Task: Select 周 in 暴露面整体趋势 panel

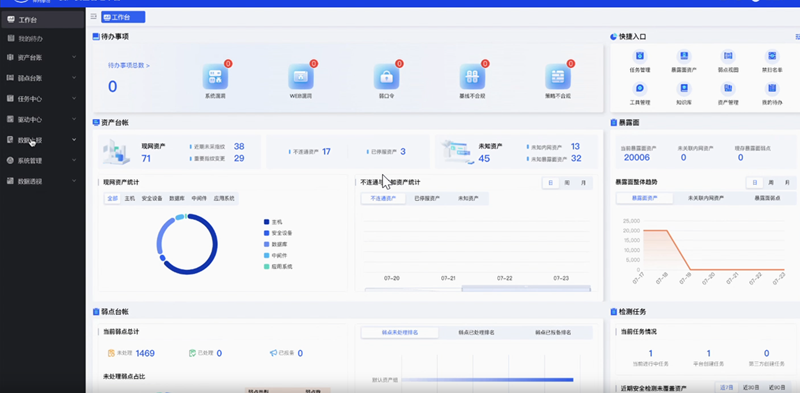Action: (x=771, y=183)
